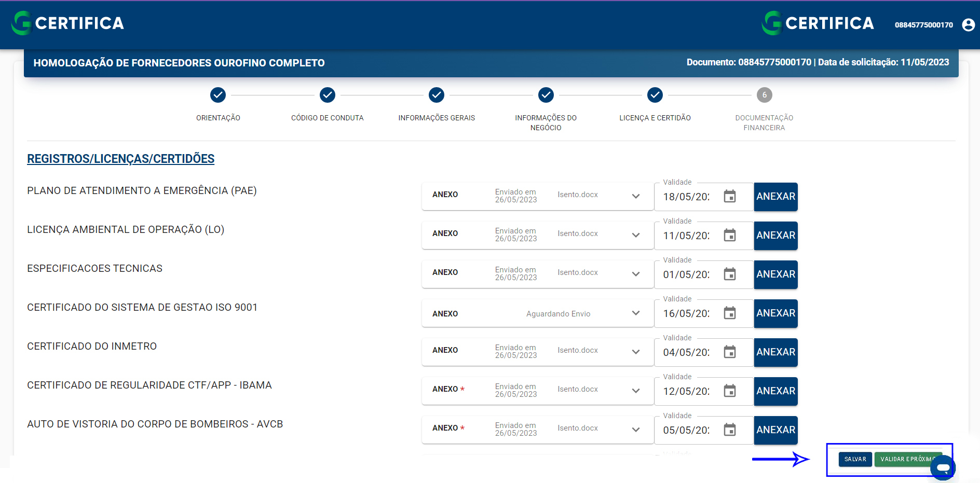Jump to step 6 Documentação Financeira

[x=764, y=95]
